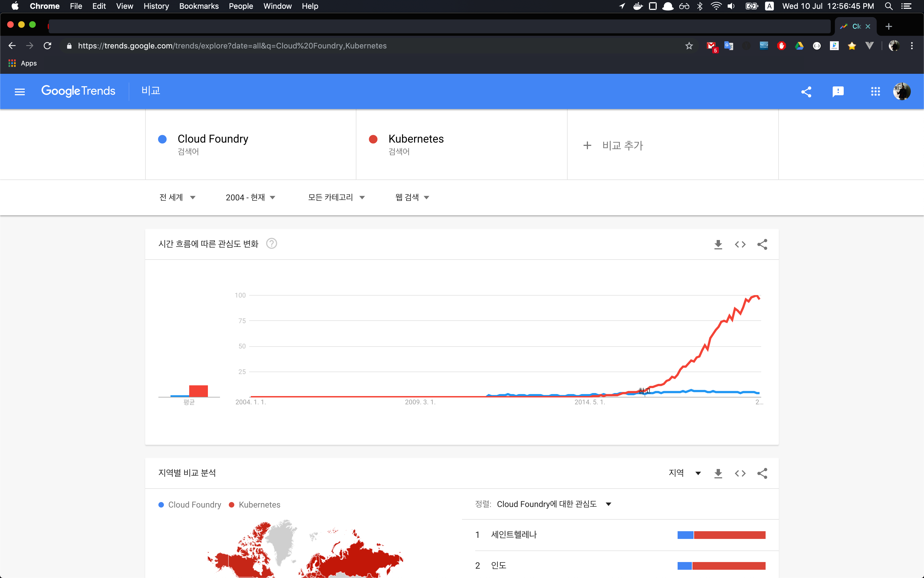Edit the Cloud Foundry search term
Image resolution: width=924 pixels, height=578 pixels.
(251, 144)
